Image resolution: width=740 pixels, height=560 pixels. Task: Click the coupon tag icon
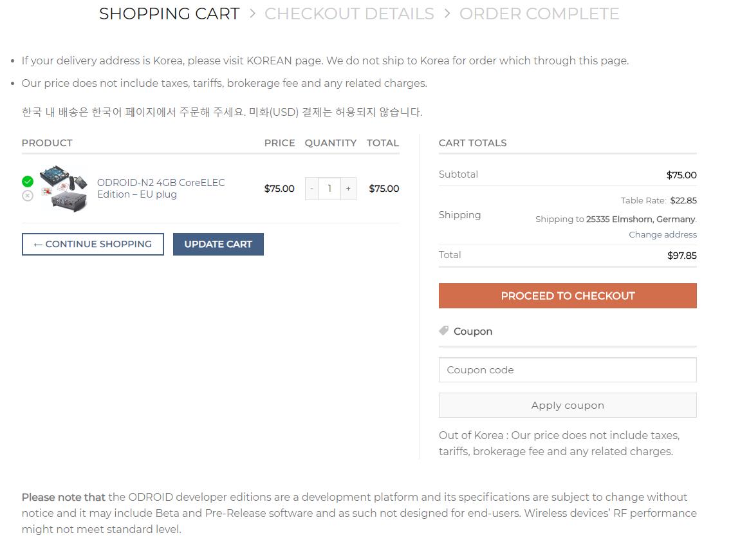coord(443,330)
